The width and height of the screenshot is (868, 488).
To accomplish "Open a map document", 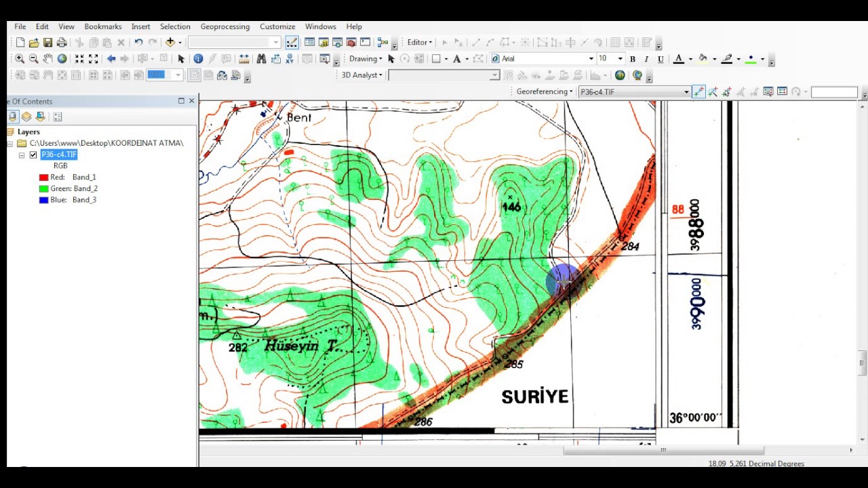I will [x=34, y=43].
